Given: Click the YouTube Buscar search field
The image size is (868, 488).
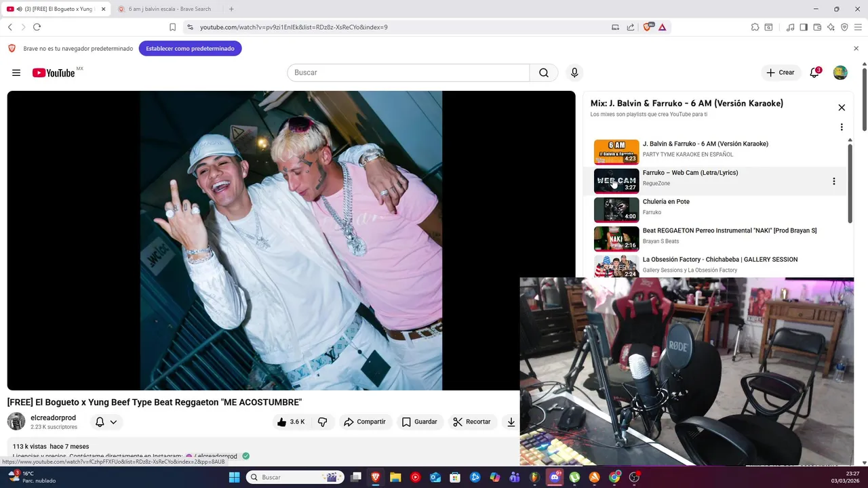Looking at the screenshot, I should pyautogui.click(x=408, y=73).
